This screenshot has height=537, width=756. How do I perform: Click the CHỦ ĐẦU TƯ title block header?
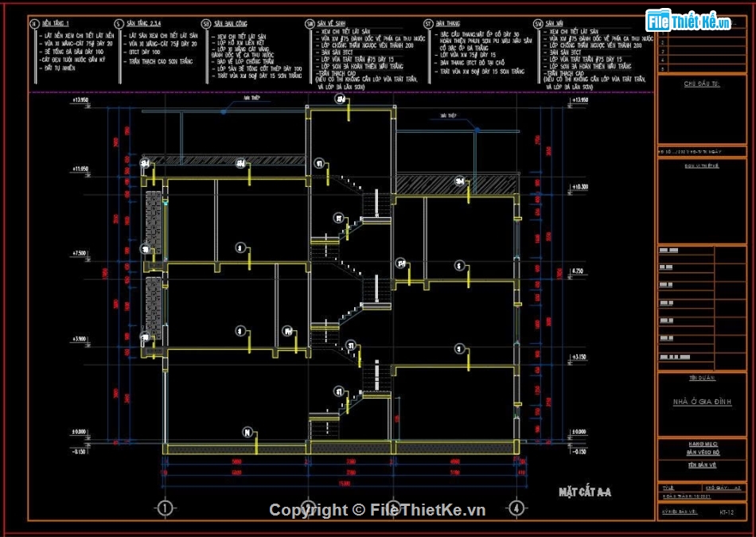coord(701,84)
